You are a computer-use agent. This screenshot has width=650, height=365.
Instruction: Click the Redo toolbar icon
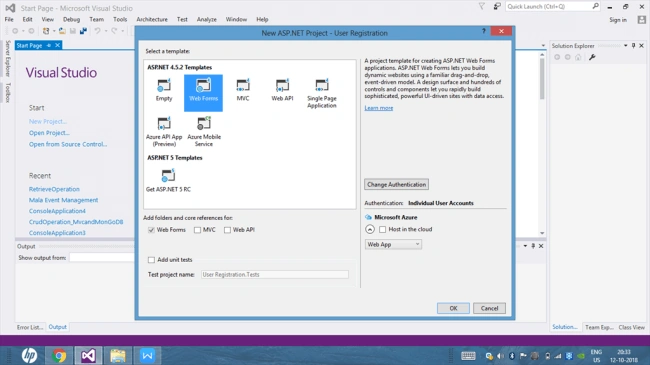tap(114, 31)
